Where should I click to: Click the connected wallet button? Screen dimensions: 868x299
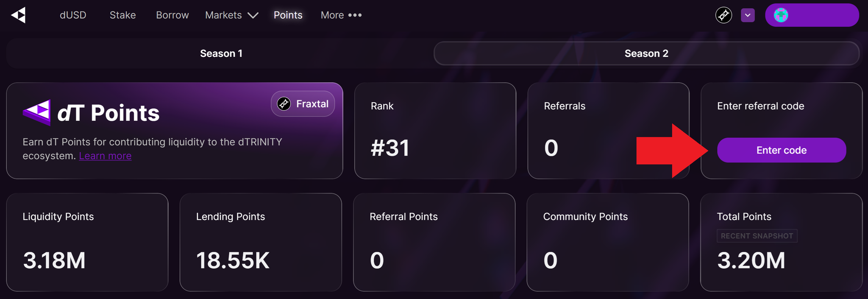[812, 15]
